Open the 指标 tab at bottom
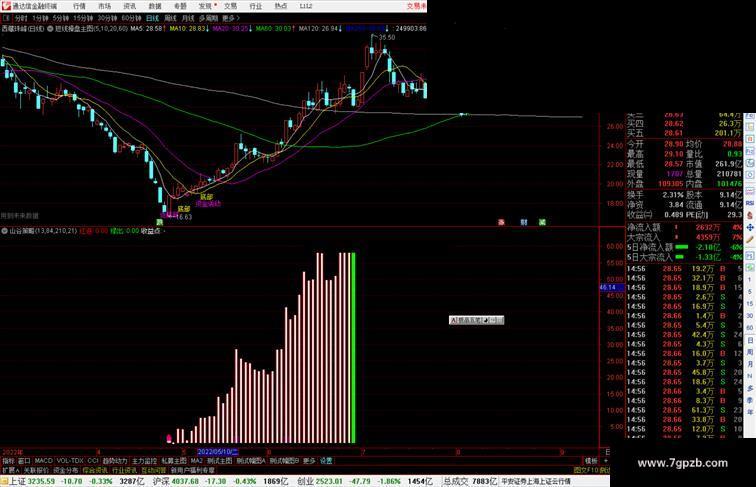 (x=8, y=461)
